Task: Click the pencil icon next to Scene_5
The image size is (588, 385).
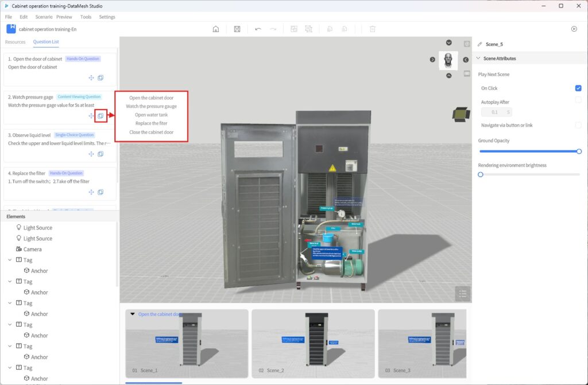Action: 480,44
